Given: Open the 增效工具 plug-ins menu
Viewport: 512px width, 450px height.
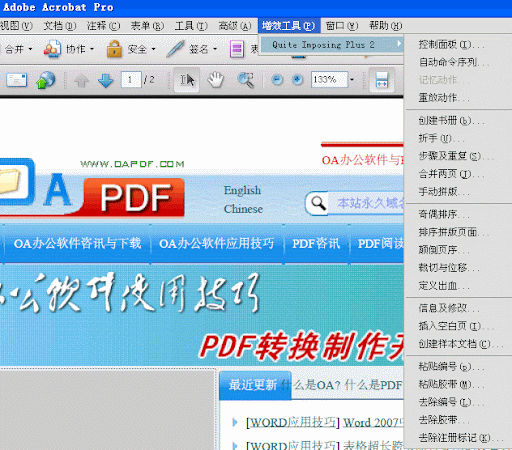Looking at the screenshot, I should (289, 26).
